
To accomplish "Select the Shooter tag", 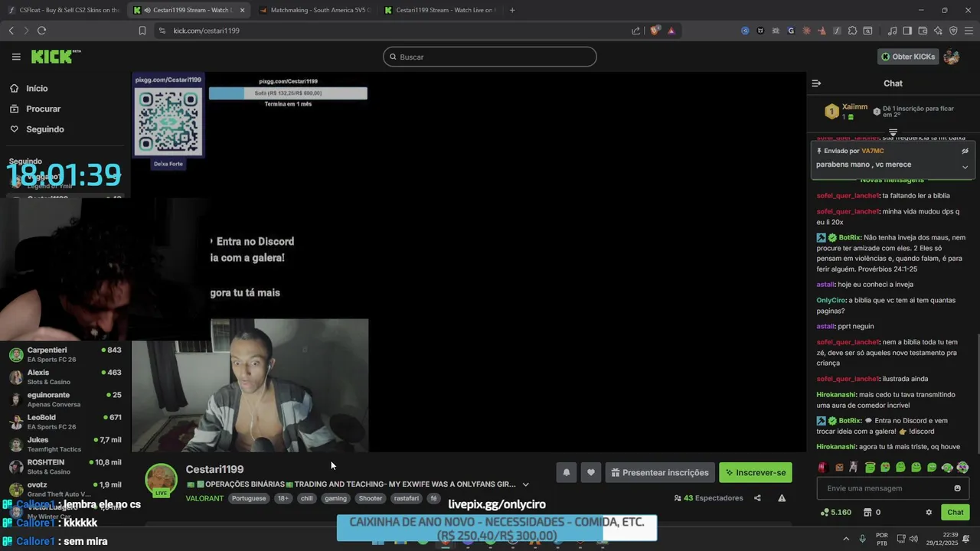I will click(370, 498).
